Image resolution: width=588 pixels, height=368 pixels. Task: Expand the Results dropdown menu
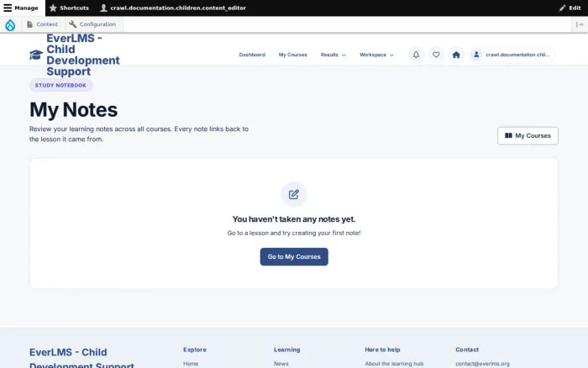pos(333,55)
